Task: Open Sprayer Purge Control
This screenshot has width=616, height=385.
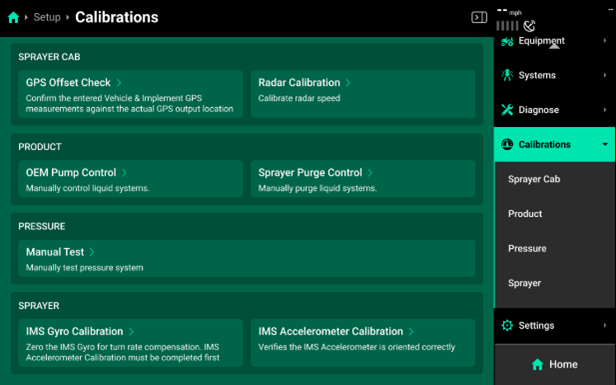Action: click(363, 179)
